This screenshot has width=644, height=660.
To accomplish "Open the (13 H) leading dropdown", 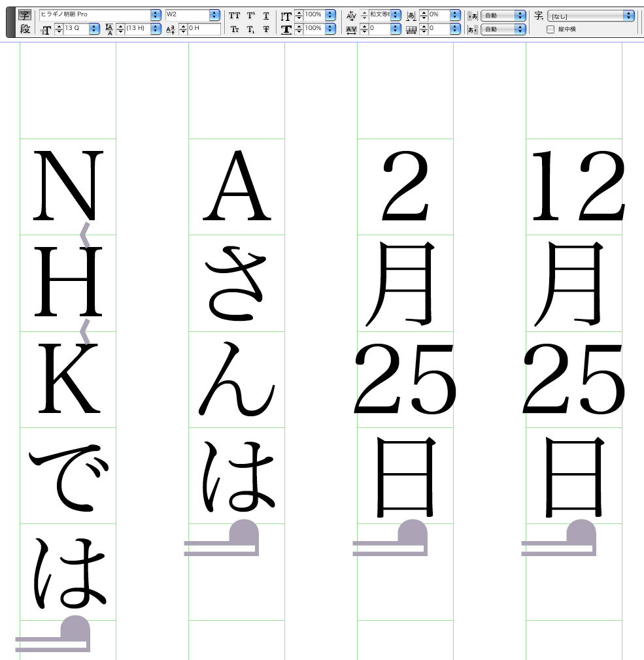I will (156, 29).
